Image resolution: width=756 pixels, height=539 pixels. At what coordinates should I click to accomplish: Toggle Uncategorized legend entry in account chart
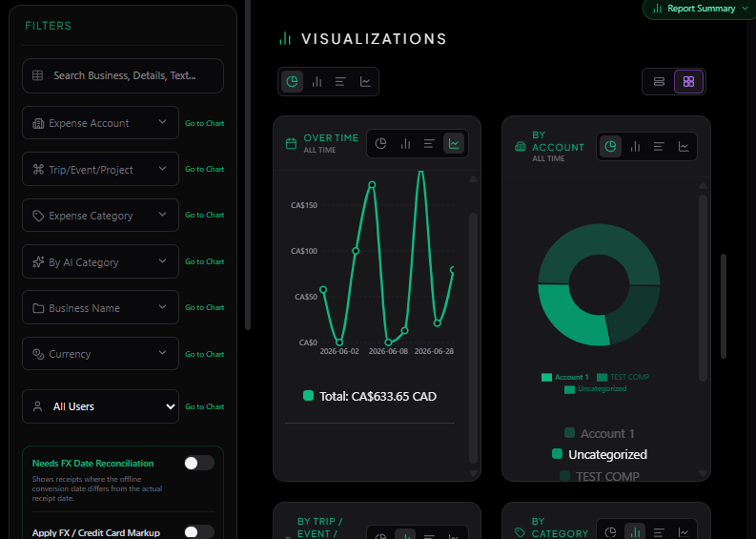(600, 454)
